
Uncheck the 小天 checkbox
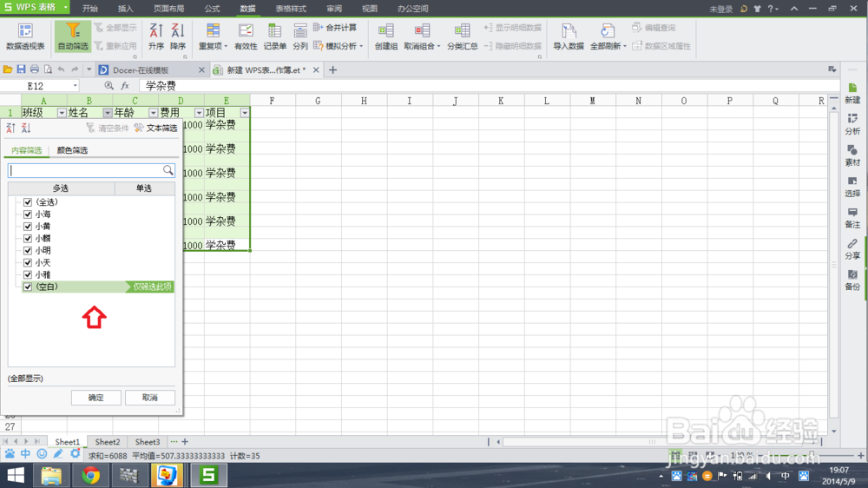(28, 263)
